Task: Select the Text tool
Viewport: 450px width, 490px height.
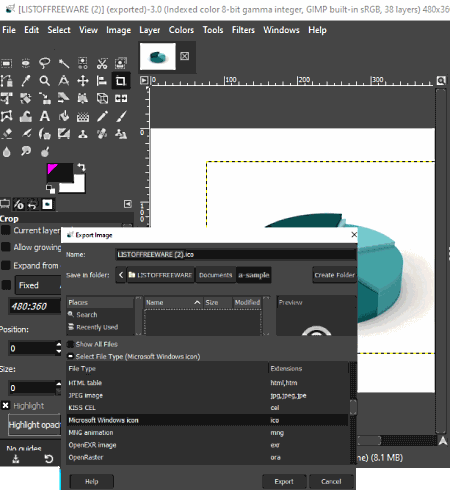Action: point(45,116)
